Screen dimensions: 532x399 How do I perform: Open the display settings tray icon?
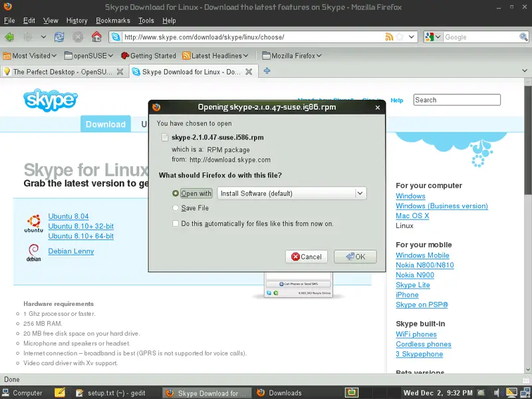pyautogui.click(x=511, y=393)
